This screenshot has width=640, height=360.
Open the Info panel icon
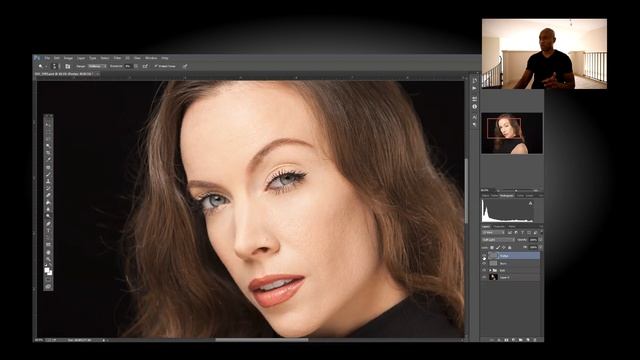tap(474, 106)
